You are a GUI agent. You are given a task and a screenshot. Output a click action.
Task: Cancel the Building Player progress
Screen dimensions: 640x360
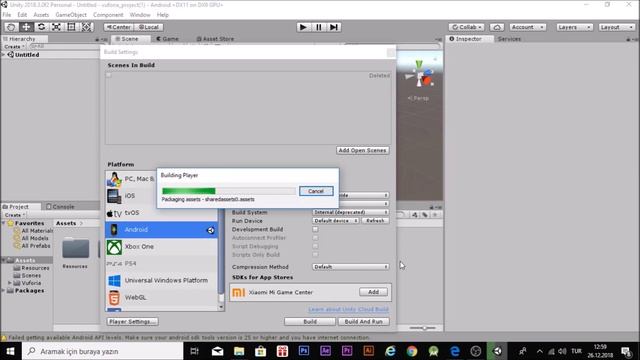pyautogui.click(x=316, y=191)
